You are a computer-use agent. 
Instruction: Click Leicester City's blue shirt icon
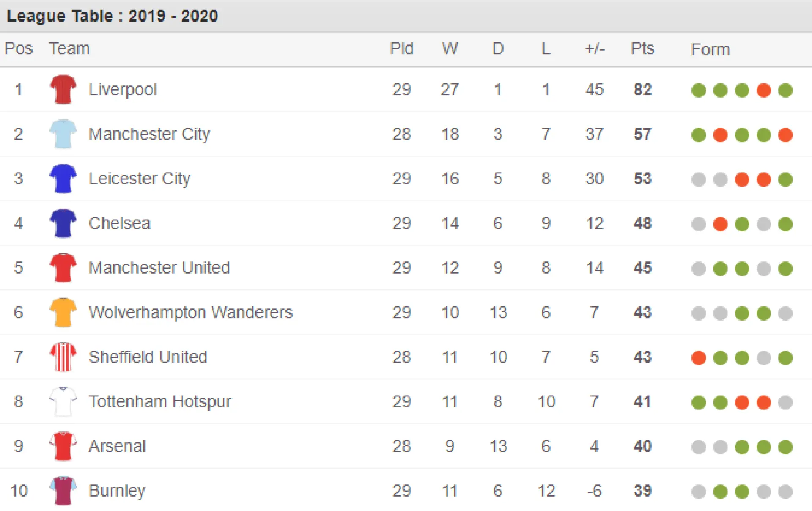pyautogui.click(x=63, y=179)
